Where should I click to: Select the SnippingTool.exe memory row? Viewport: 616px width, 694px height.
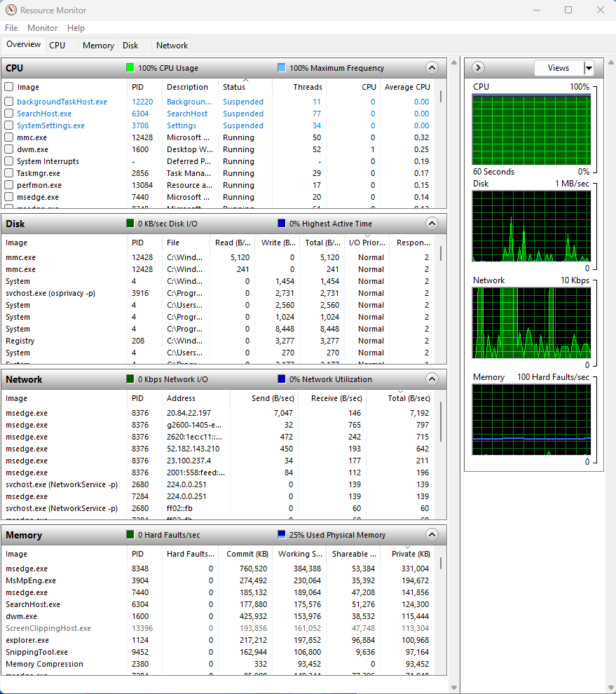coord(218,652)
